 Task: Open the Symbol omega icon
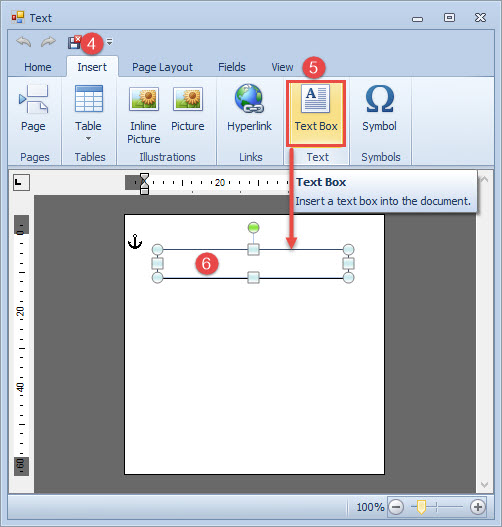379,98
